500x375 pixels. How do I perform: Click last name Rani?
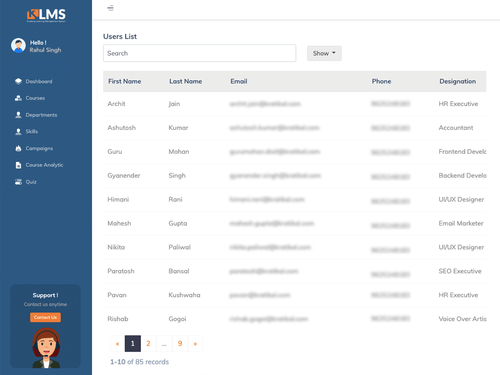pyautogui.click(x=175, y=199)
